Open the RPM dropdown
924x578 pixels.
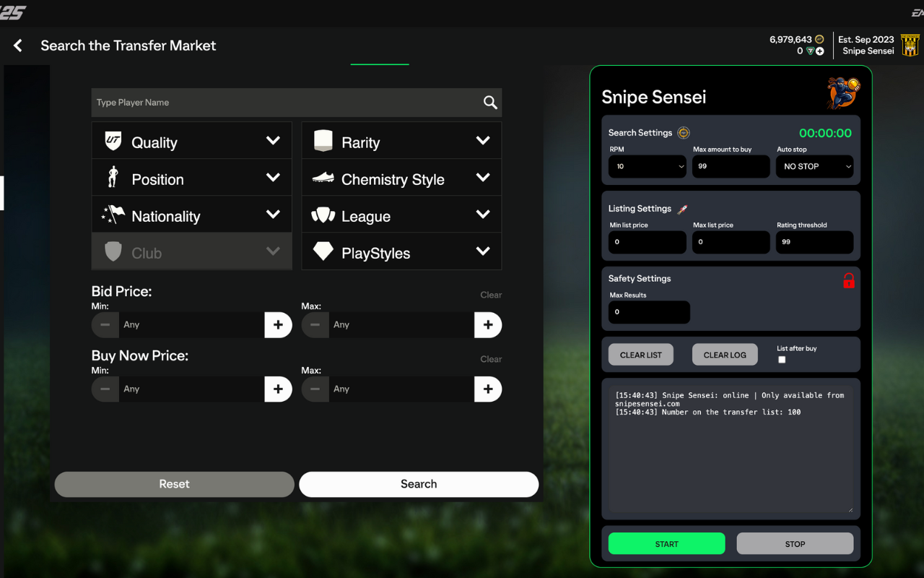tap(647, 166)
